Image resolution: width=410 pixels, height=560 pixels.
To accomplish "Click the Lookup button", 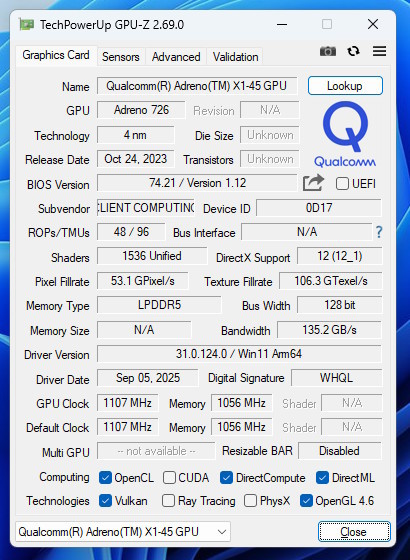I will [345, 86].
